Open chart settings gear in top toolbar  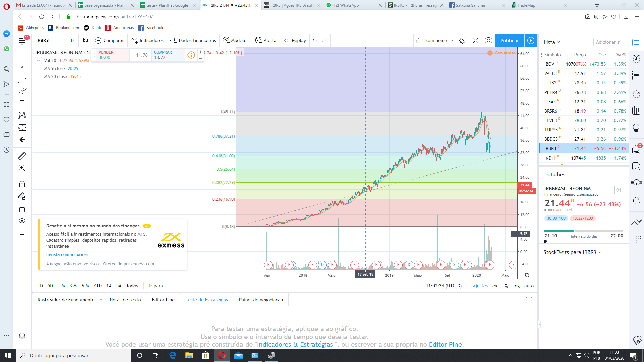pyautogui.click(x=463, y=40)
